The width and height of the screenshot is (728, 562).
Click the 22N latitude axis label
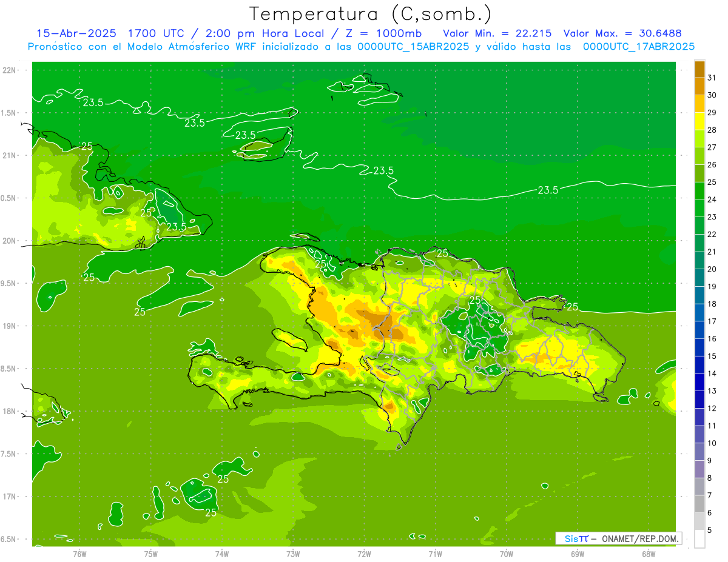9,70
